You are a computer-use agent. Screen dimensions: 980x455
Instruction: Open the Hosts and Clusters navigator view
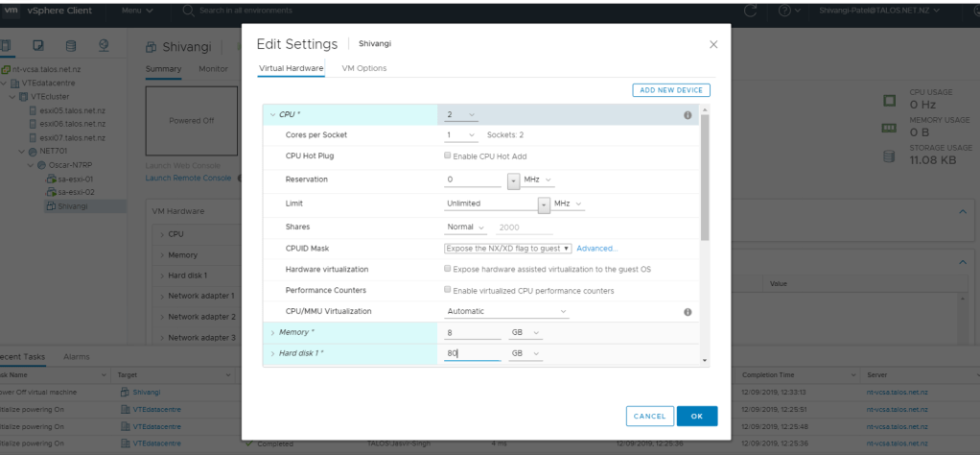tap(6, 45)
